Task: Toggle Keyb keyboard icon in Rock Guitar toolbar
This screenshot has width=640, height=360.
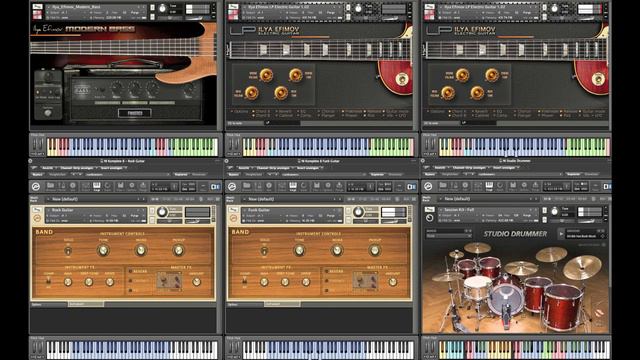Action: pyautogui.click(x=97, y=187)
